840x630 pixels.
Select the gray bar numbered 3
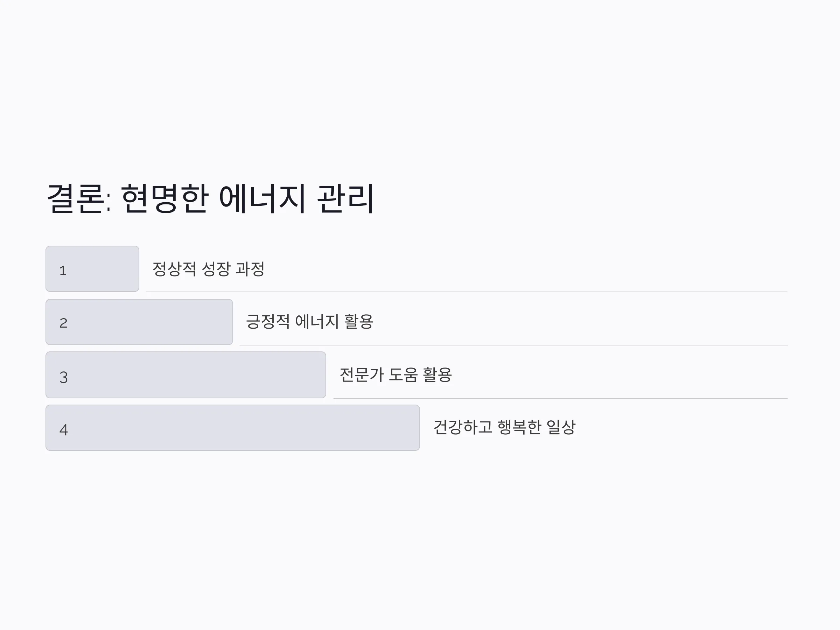tap(186, 375)
